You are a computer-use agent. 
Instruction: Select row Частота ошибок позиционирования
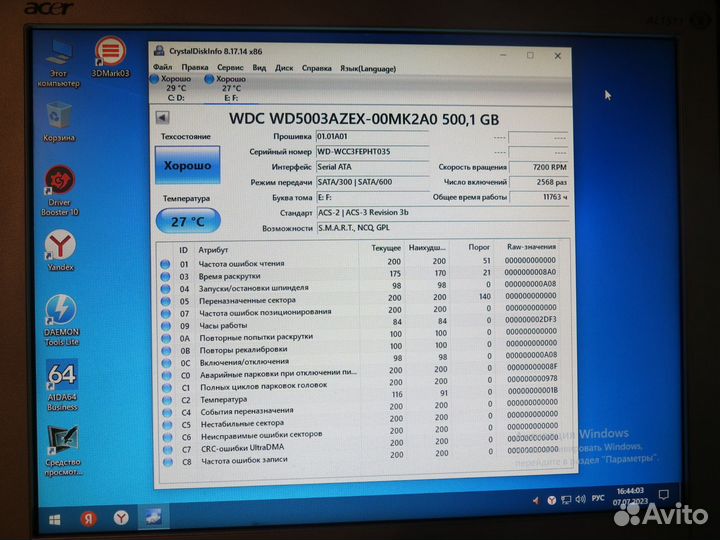coord(361,311)
